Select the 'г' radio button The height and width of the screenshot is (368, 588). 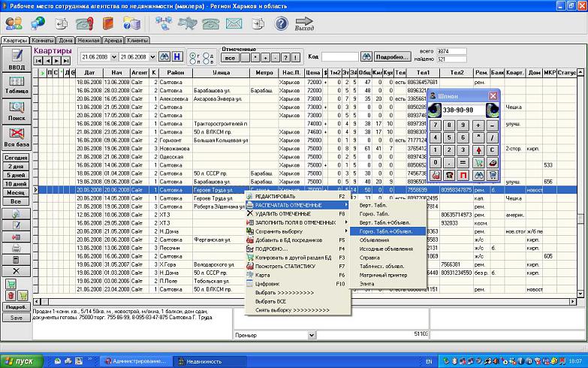point(193,56)
